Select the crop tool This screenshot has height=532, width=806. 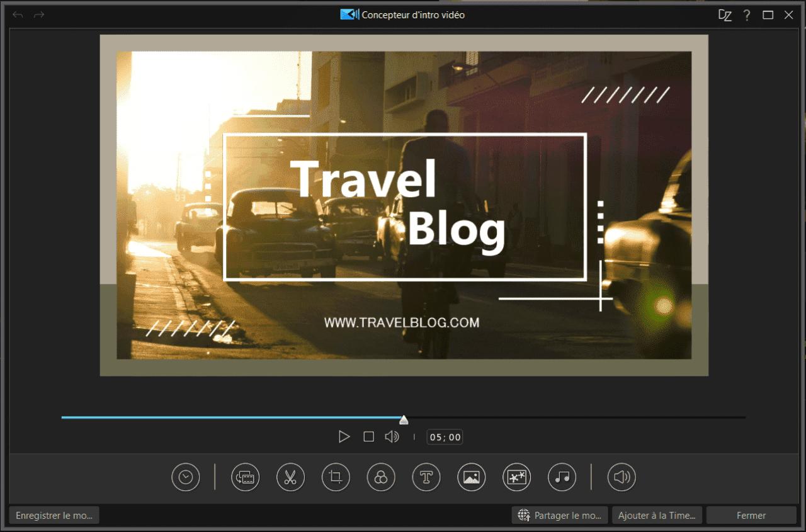[336, 477]
